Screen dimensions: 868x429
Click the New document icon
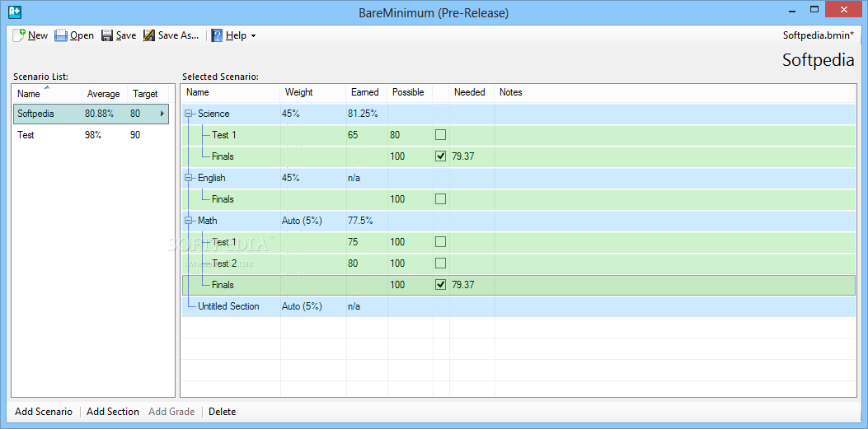coord(19,35)
